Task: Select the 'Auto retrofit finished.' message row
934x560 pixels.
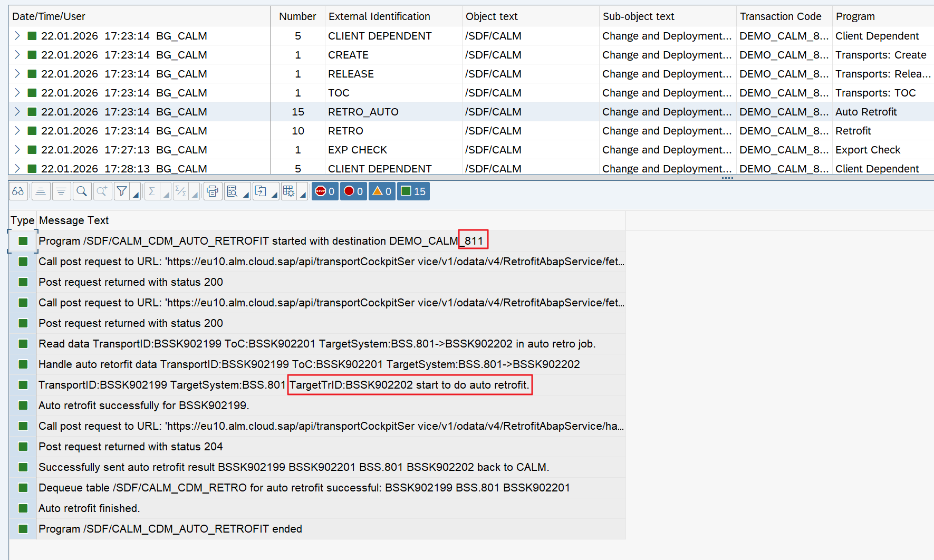Action: tap(89, 508)
